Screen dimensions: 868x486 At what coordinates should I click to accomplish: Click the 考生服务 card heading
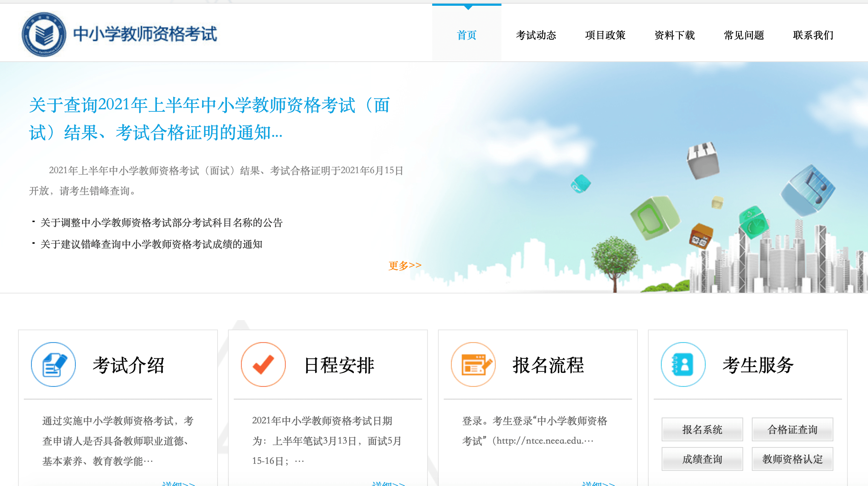click(x=758, y=365)
